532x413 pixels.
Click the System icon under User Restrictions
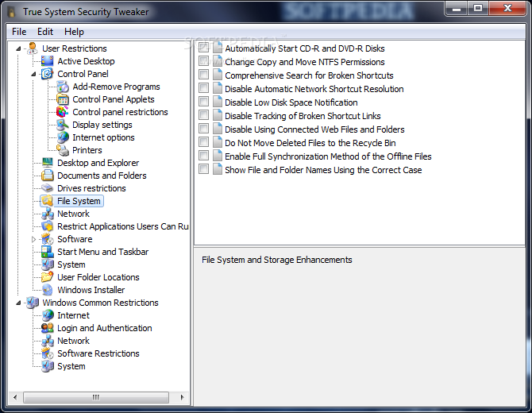click(x=47, y=264)
